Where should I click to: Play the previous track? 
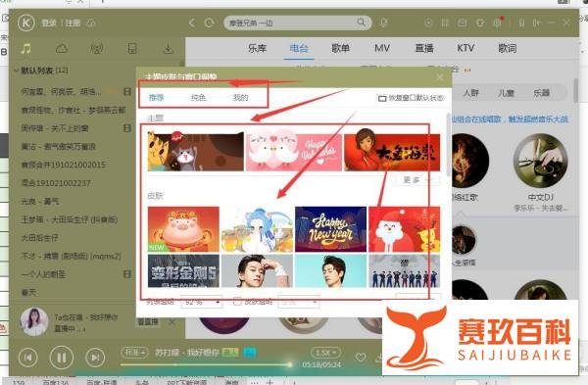28,358
